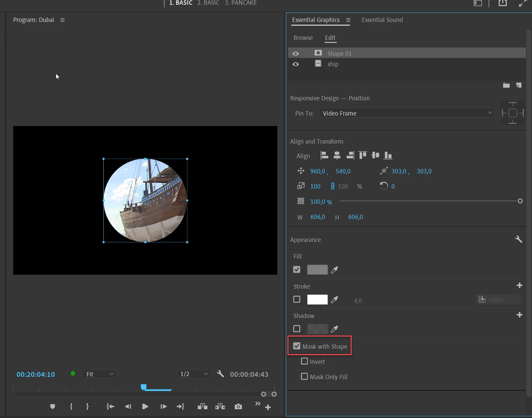Click the blue playhead on the time ruler
532x418 pixels.
coord(144,387)
